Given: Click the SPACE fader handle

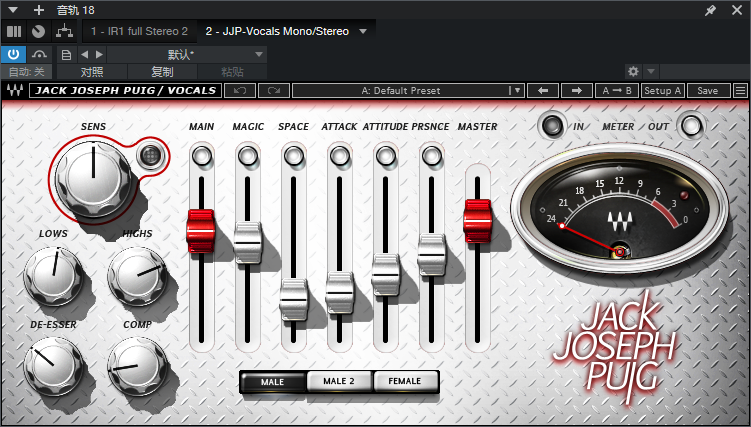Looking at the screenshot, I should [x=294, y=299].
